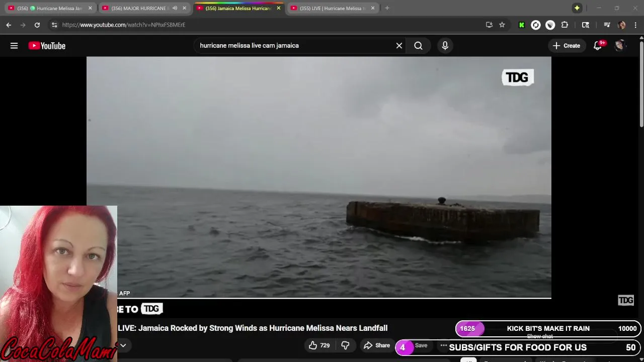This screenshot has width=644, height=362.
Task: Dislike the video with thumbs down
Action: pyautogui.click(x=345, y=345)
